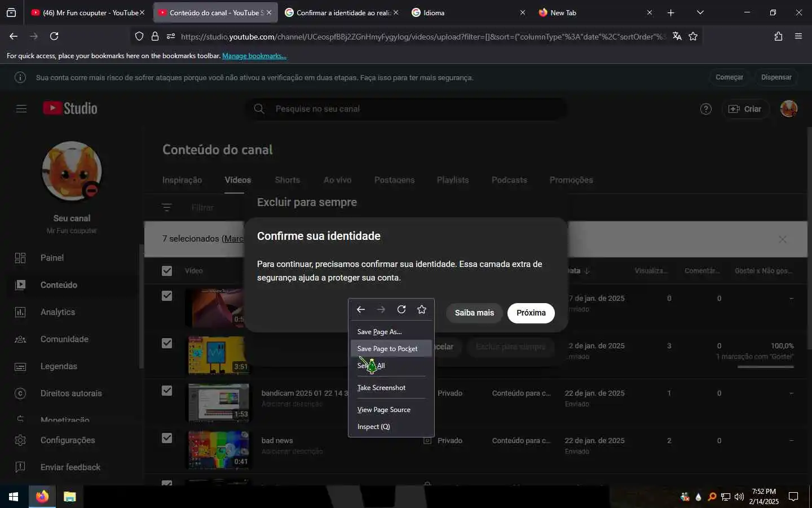The height and width of the screenshot is (508, 812).
Task: Switch to Mr Fun couputer YouTube tab
Action: 88,12
